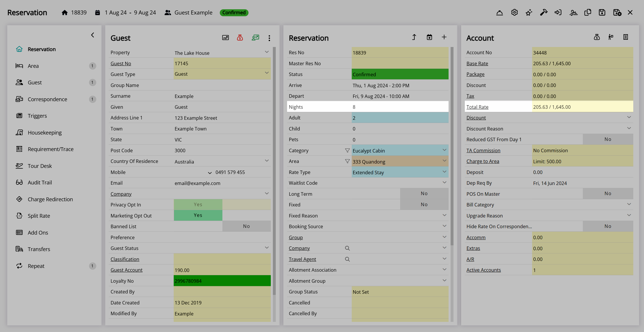Open the Rate Type Extended Stay dropdown

click(x=444, y=172)
